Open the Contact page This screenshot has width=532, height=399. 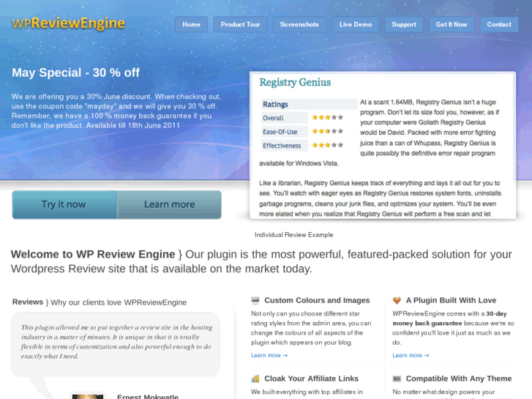pos(499,24)
